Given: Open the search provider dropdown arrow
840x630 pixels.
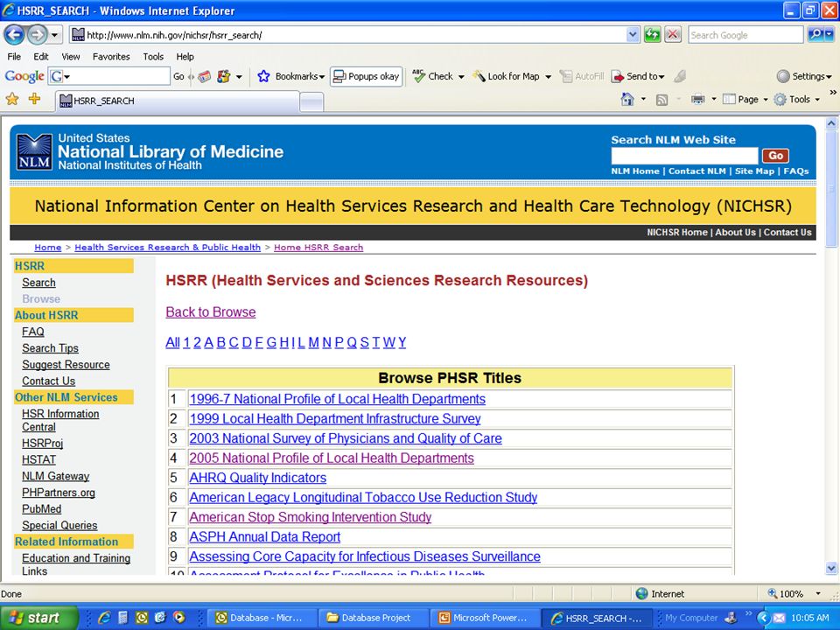Looking at the screenshot, I should coord(829,35).
